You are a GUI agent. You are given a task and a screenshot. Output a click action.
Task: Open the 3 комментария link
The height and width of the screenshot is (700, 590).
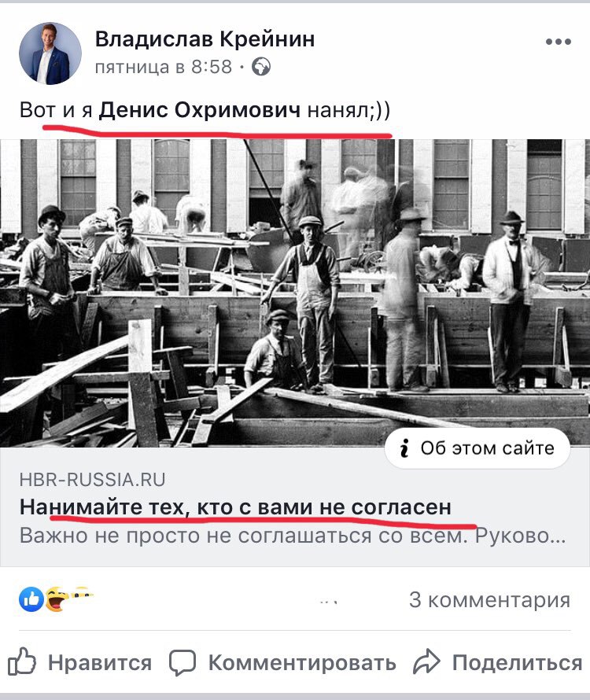pyautogui.click(x=489, y=599)
